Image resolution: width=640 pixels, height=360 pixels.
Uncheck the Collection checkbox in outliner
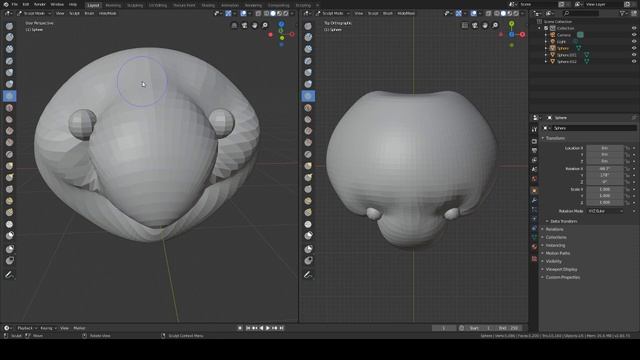[x=546, y=28]
